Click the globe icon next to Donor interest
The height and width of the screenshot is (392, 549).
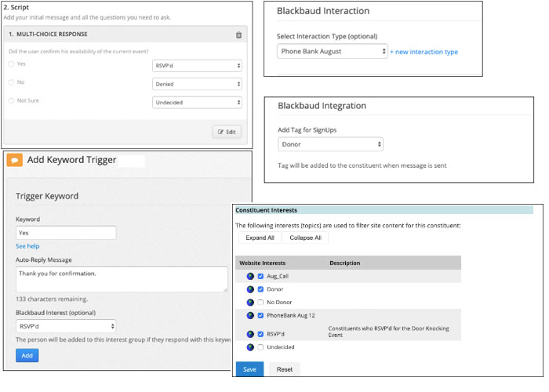250,289
